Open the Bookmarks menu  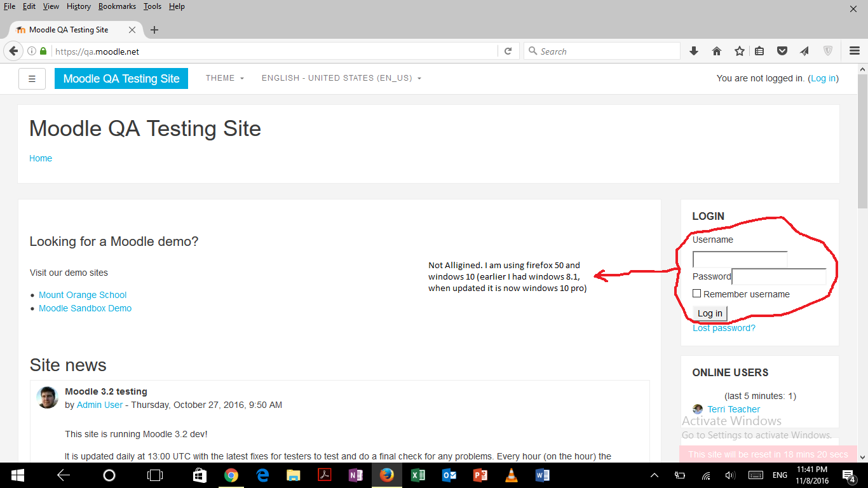117,6
